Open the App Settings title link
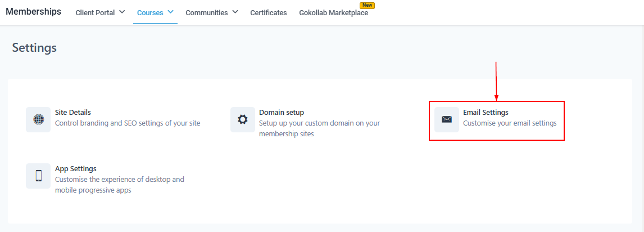The height and width of the screenshot is (232, 644). click(76, 169)
